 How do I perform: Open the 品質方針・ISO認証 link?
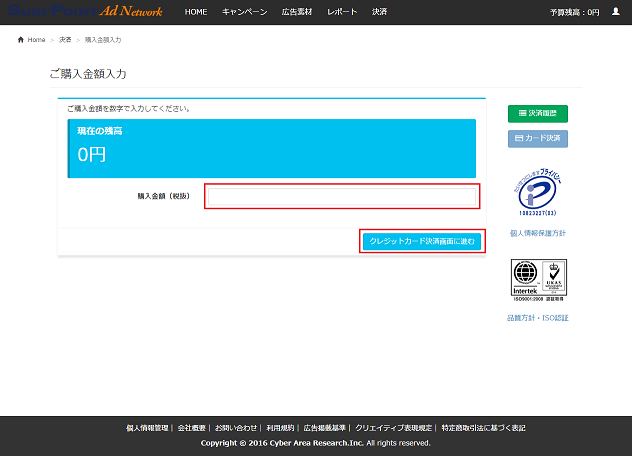coord(538,318)
